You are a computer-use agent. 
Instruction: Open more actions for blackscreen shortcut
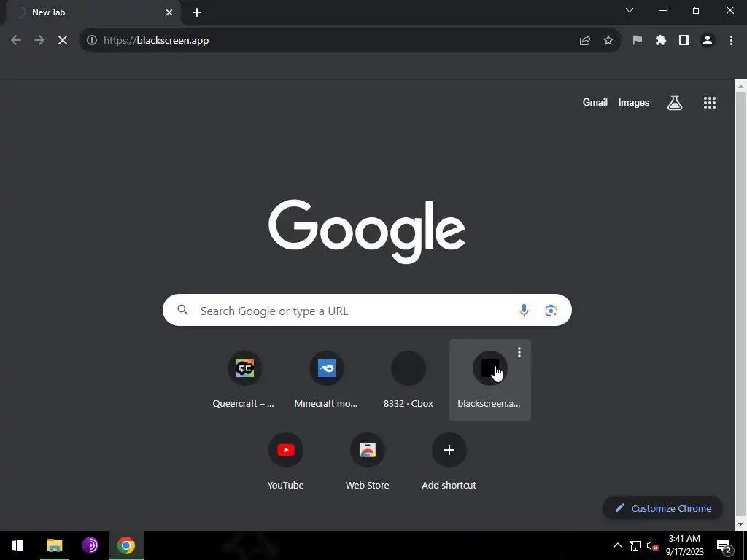[519, 352]
